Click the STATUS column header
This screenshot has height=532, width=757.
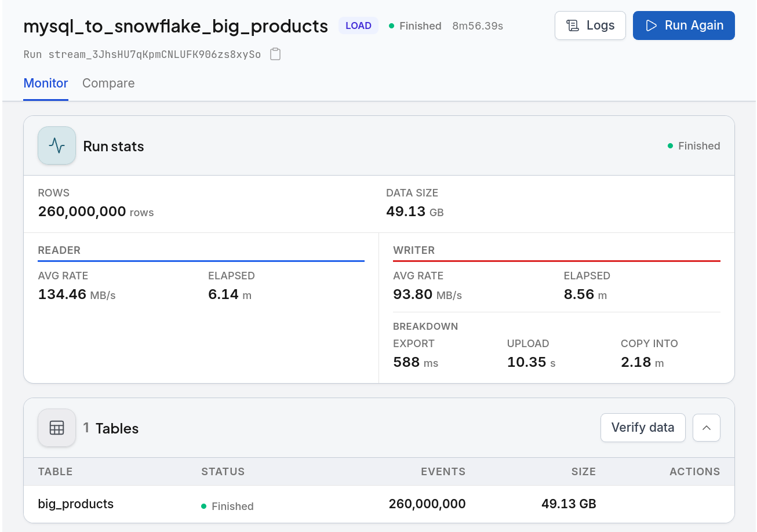[223, 471]
